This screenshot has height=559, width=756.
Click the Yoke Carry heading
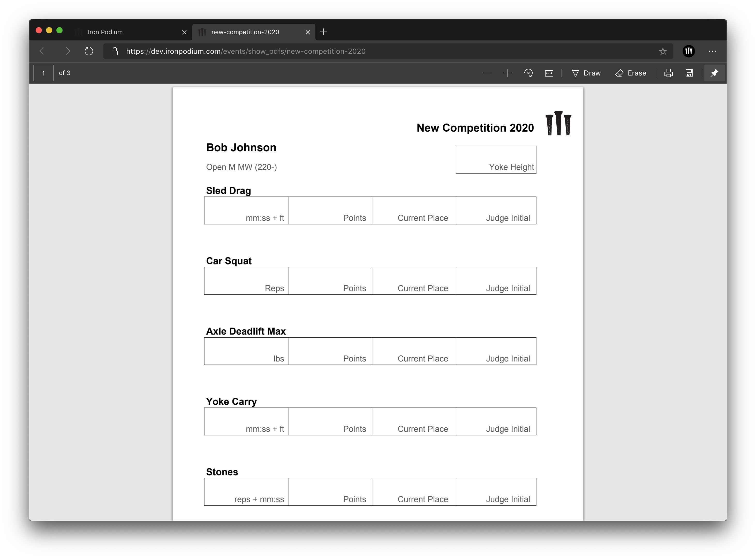coord(231,402)
